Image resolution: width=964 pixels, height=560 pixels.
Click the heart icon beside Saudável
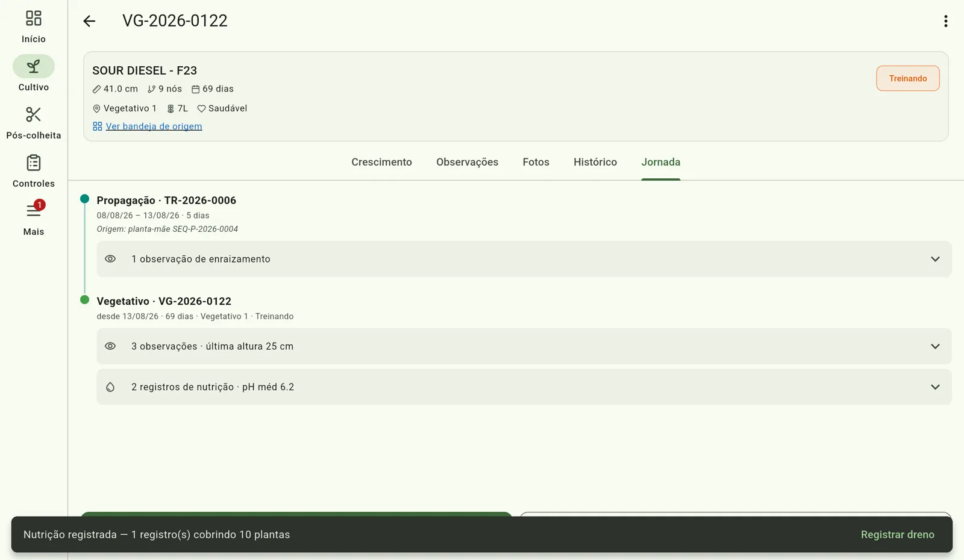pos(201,109)
